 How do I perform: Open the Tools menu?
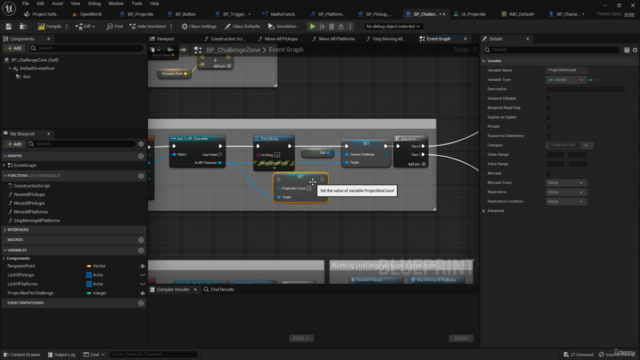tap(137, 4)
